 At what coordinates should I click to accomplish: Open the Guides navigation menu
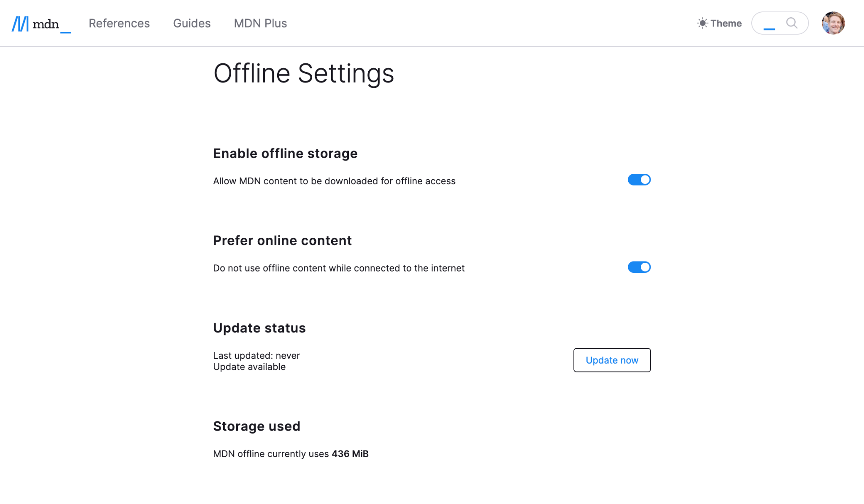click(192, 23)
